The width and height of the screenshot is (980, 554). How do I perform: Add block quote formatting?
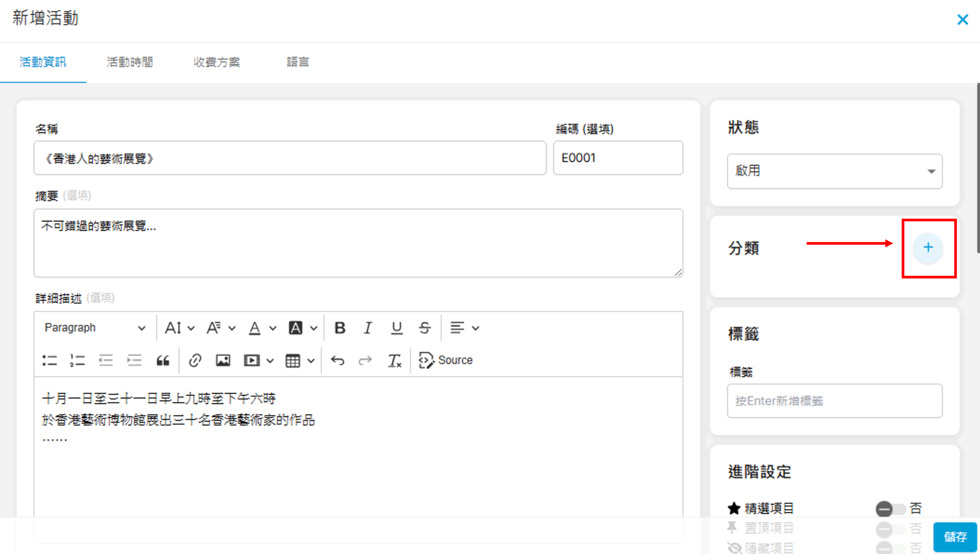(163, 361)
